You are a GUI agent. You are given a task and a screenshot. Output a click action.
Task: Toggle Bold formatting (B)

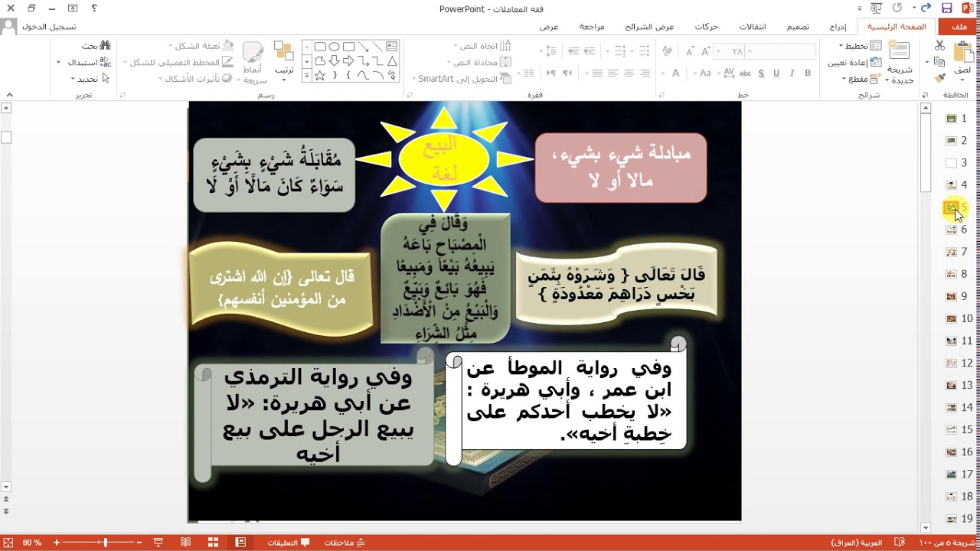click(x=808, y=73)
